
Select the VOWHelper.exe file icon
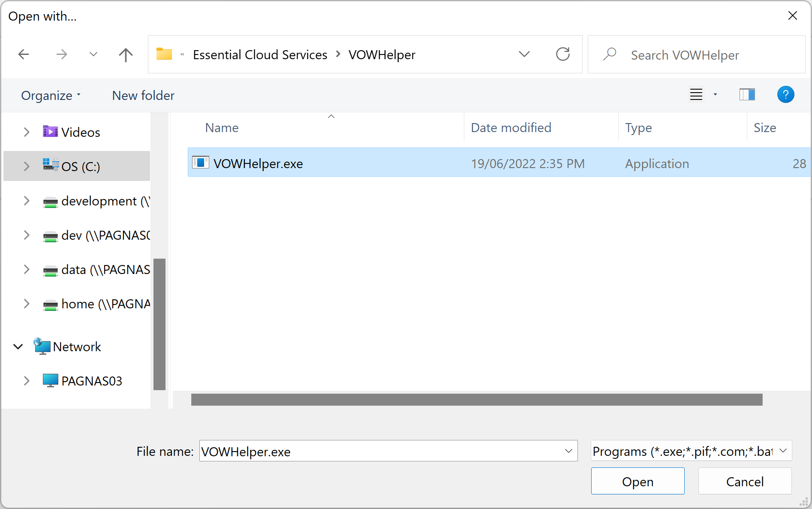(x=200, y=163)
